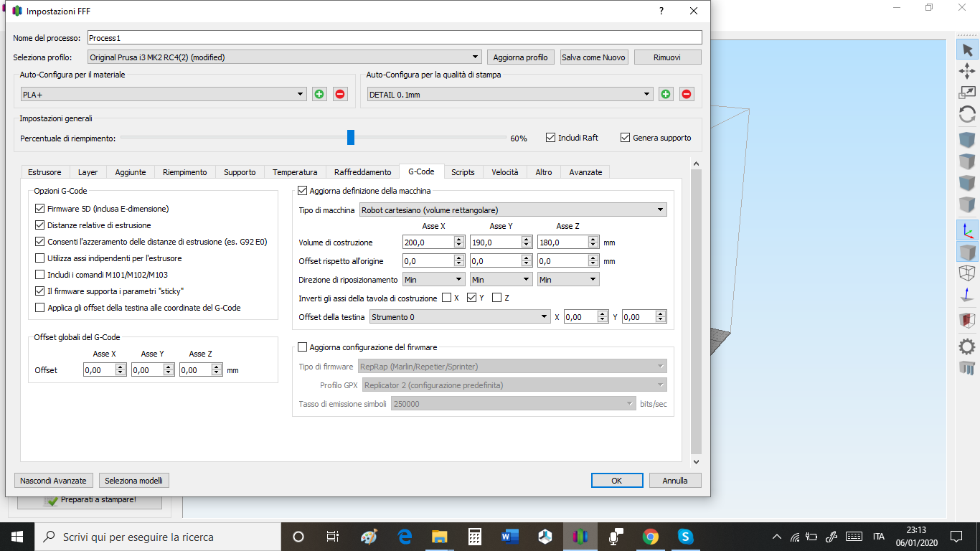
Task: Expand the Tipo di macchina dropdown
Action: [513, 210]
